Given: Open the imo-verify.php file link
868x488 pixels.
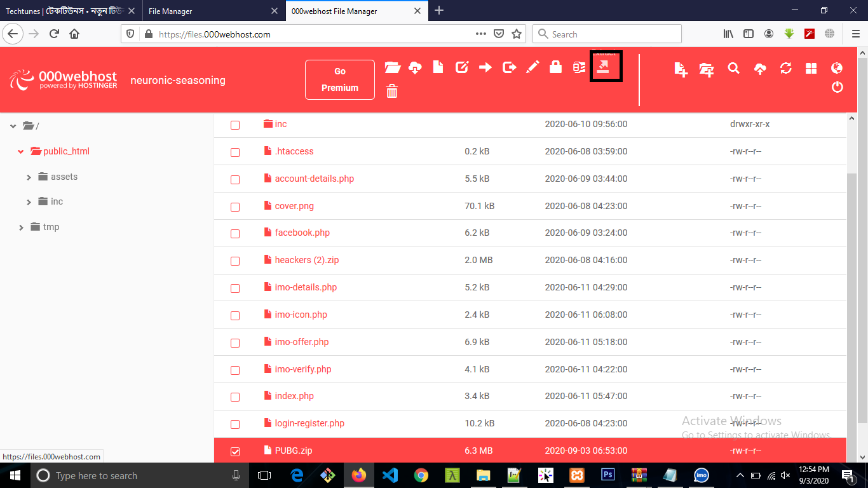Looking at the screenshot, I should 303,369.
